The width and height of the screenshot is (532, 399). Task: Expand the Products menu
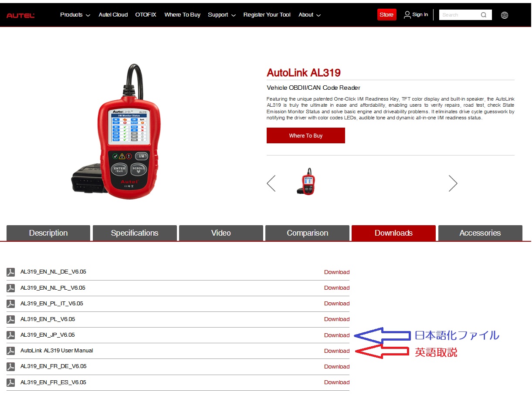[75, 15]
